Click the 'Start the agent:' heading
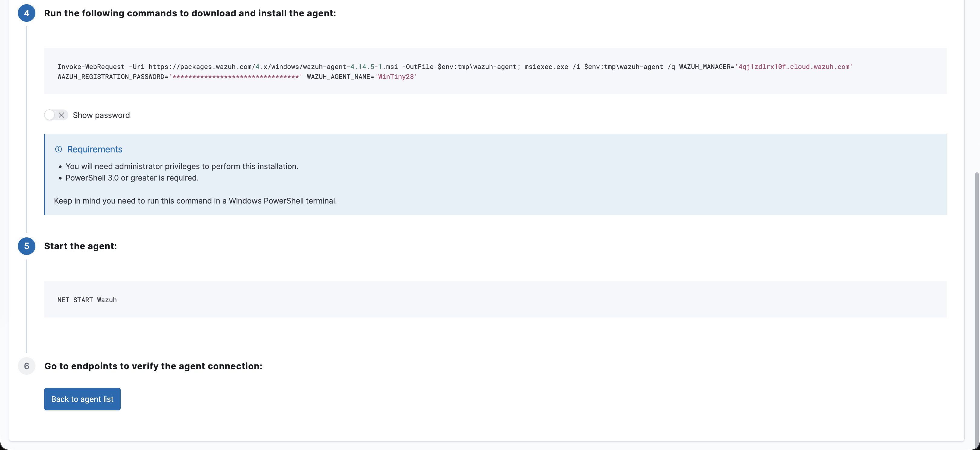 [x=81, y=246]
